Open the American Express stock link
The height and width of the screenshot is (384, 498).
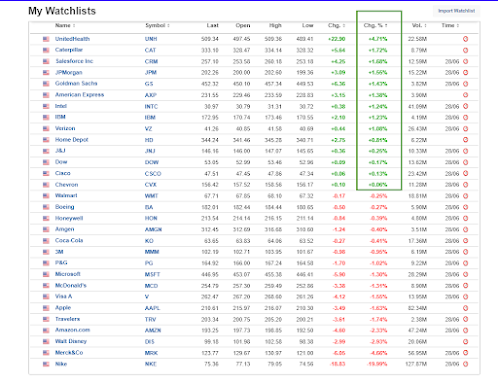79,95
